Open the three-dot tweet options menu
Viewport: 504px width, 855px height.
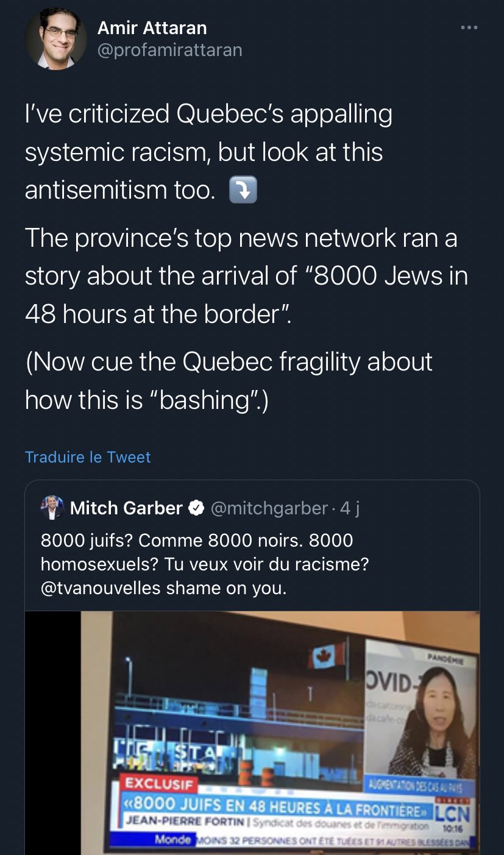(469, 27)
